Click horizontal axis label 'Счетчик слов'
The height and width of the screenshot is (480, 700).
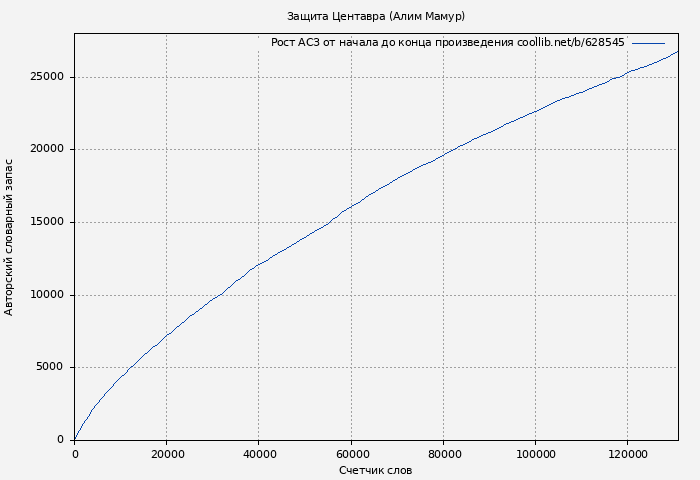[x=375, y=470]
